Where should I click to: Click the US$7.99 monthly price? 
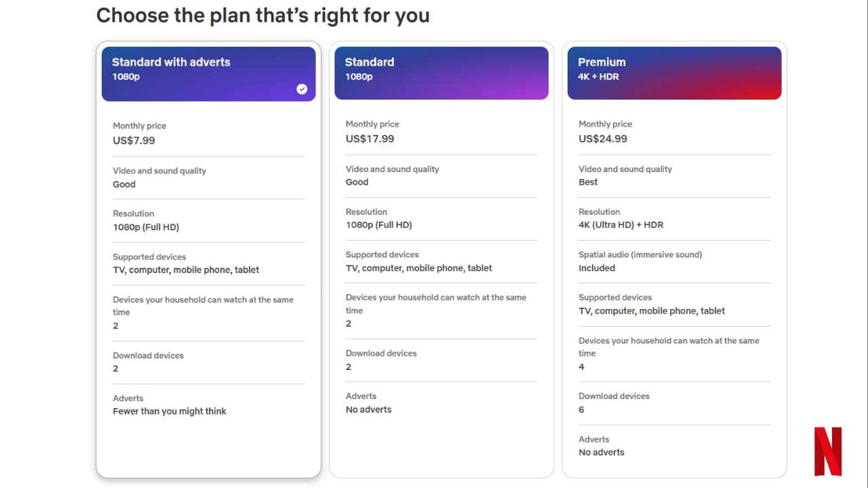coord(134,140)
